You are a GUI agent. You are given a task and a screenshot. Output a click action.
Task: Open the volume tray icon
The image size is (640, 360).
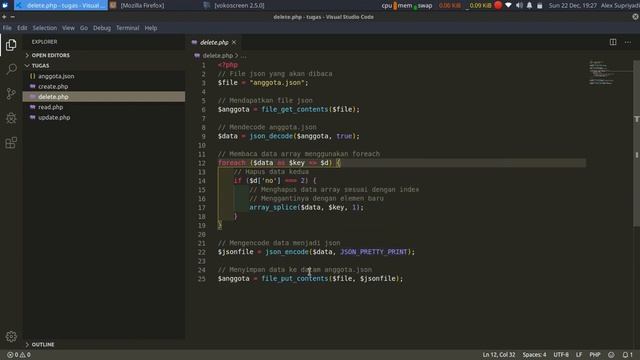[x=519, y=5]
